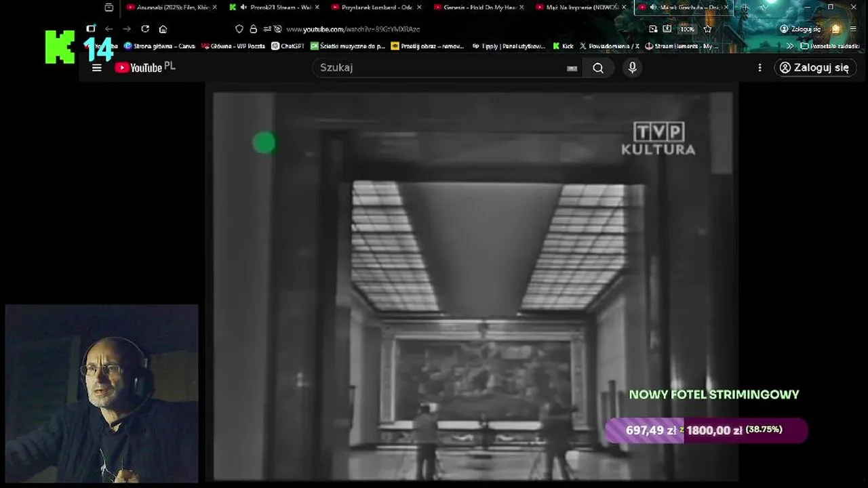Image resolution: width=868 pixels, height=488 pixels.
Task: Open site permissions icon in address bar
Action: pos(267,29)
